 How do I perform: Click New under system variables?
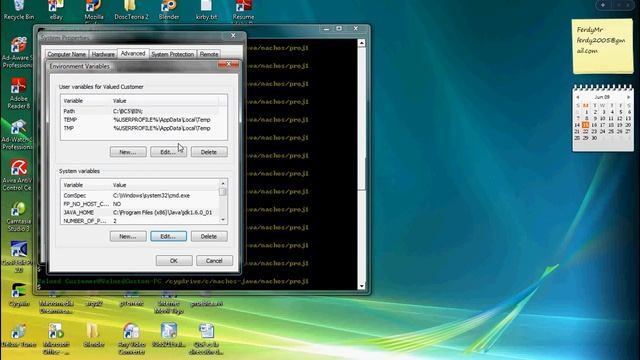click(128, 236)
